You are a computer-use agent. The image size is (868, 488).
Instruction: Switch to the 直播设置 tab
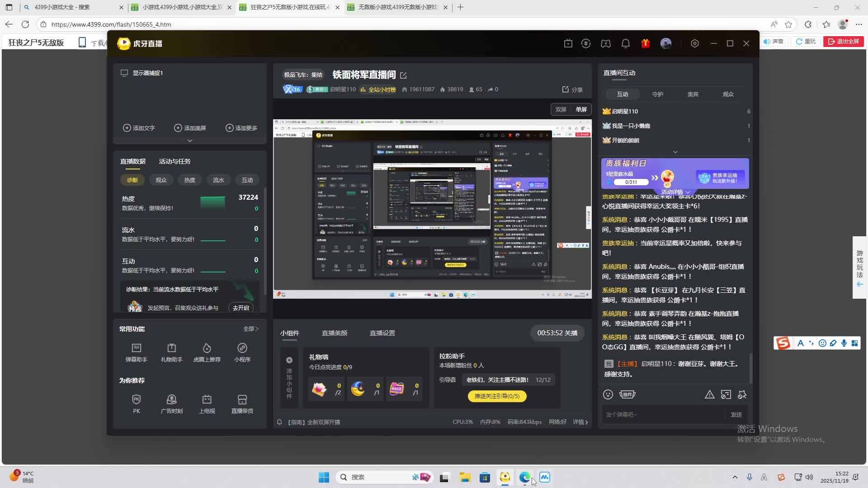382,333
